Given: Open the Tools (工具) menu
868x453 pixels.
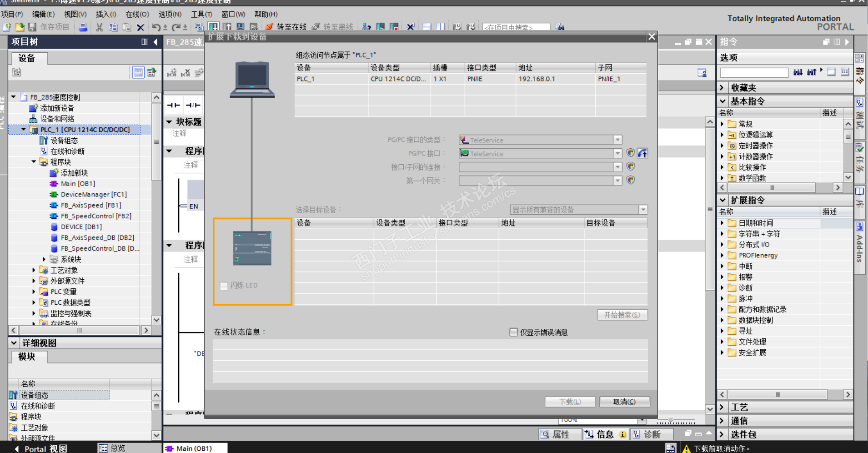Looking at the screenshot, I should [x=201, y=14].
